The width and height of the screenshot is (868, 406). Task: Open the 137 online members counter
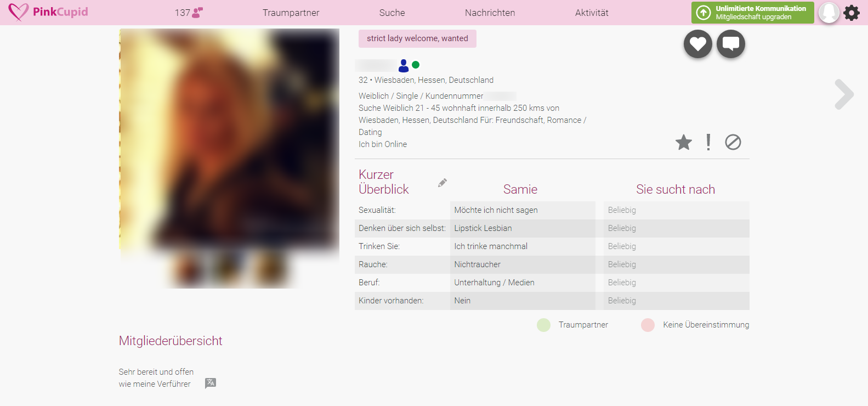(x=189, y=13)
